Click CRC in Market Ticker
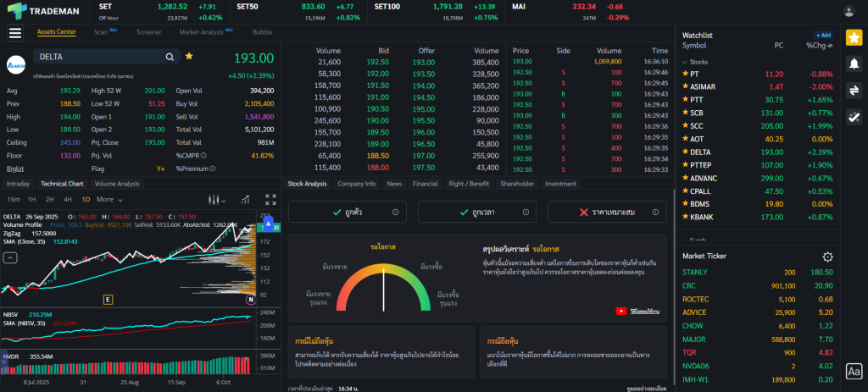The image size is (868, 392). pos(688,286)
